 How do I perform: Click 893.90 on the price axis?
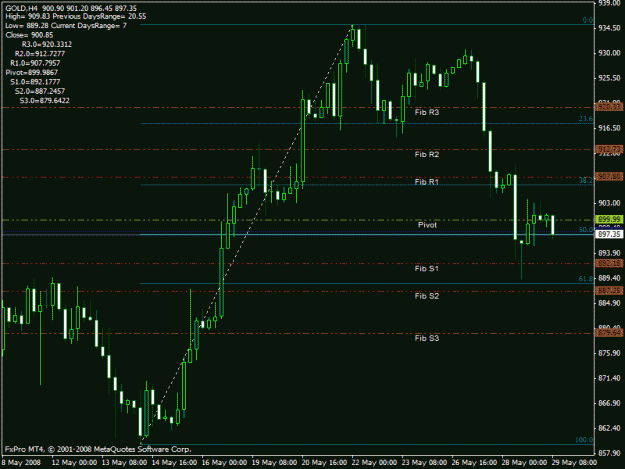coord(609,253)
